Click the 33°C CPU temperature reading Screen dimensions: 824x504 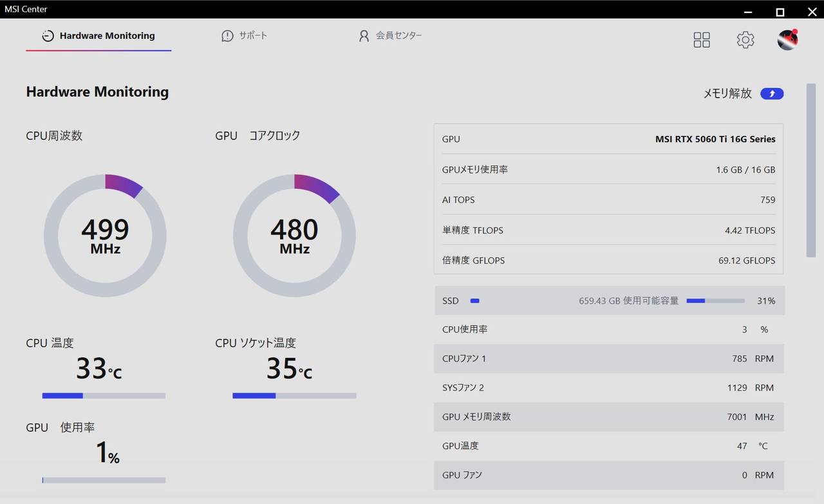click(x=99, y=369)
